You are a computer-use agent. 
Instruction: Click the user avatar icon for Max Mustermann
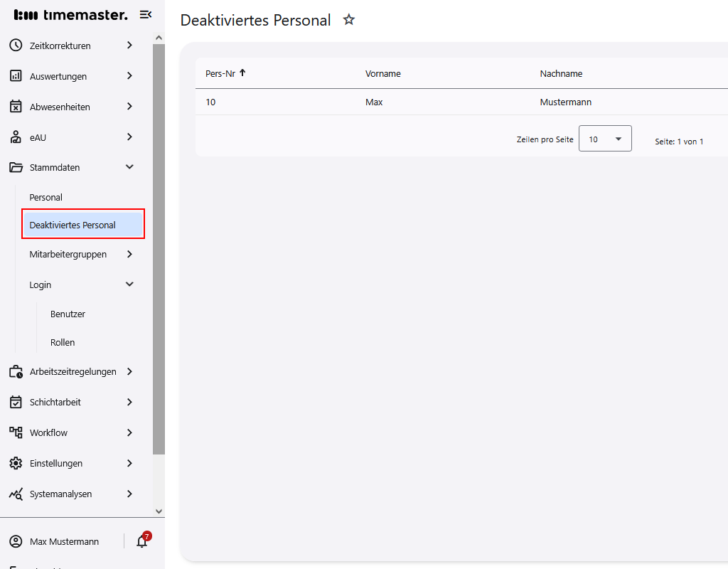(x=16, y=542)
